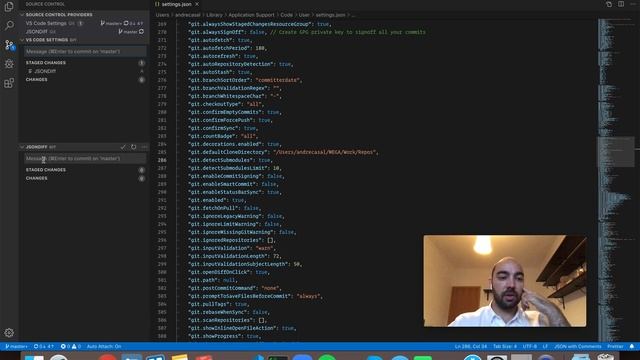Sync the JSONDiff provider repository

[x=141, y=31]
